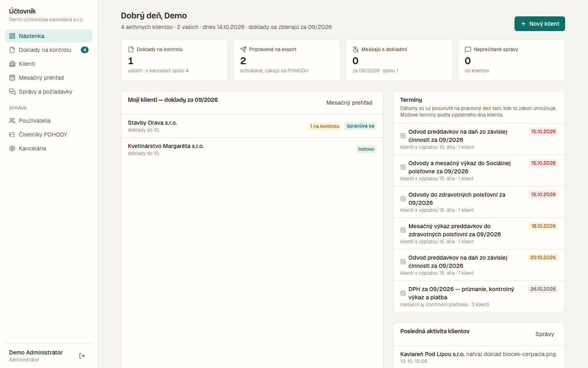Open Správy a požiadavky page
This screenshot has height=368, width=588.
pyautogui.click(x=49, y=92)
